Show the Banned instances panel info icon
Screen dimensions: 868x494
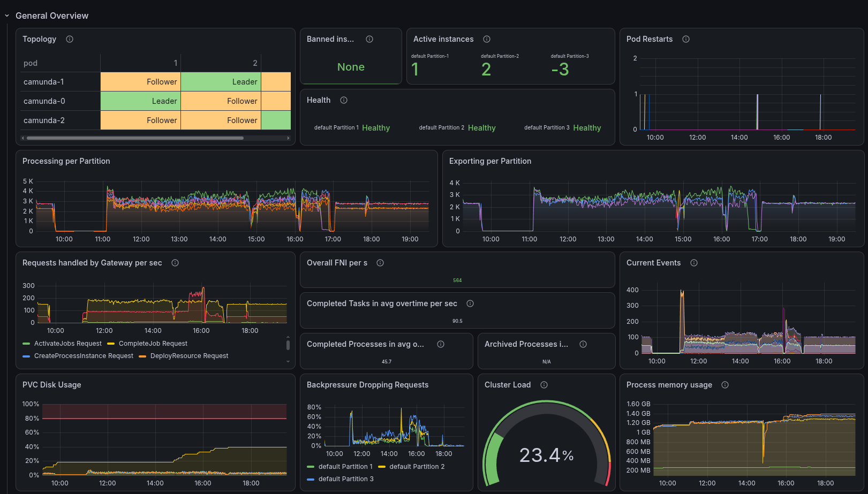tap(369, 39)
